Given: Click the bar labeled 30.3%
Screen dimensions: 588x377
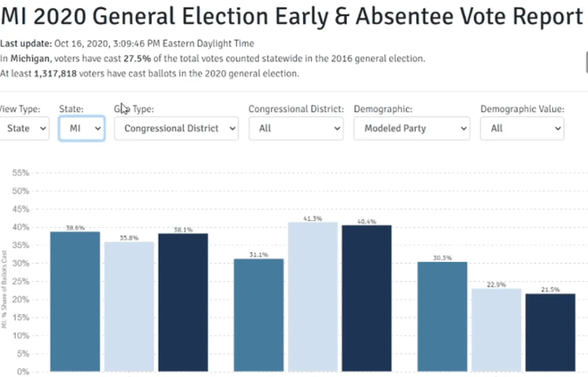Looking at the screenshot, I should [442, 316].
